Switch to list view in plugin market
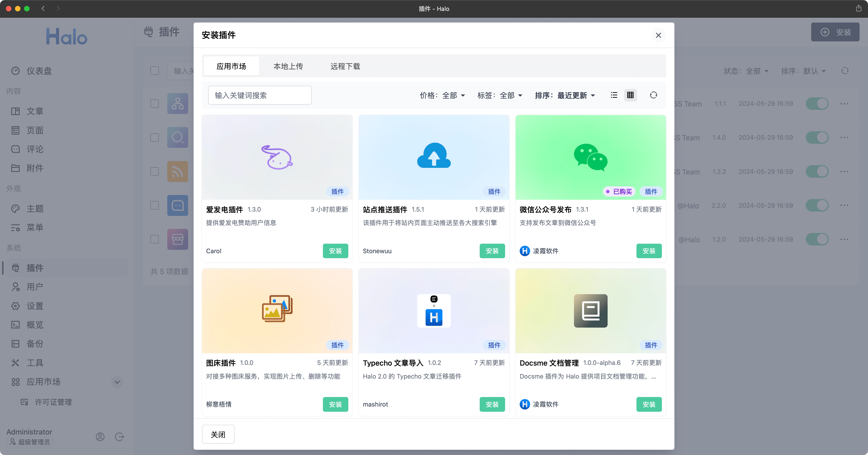 pos(614,95)
